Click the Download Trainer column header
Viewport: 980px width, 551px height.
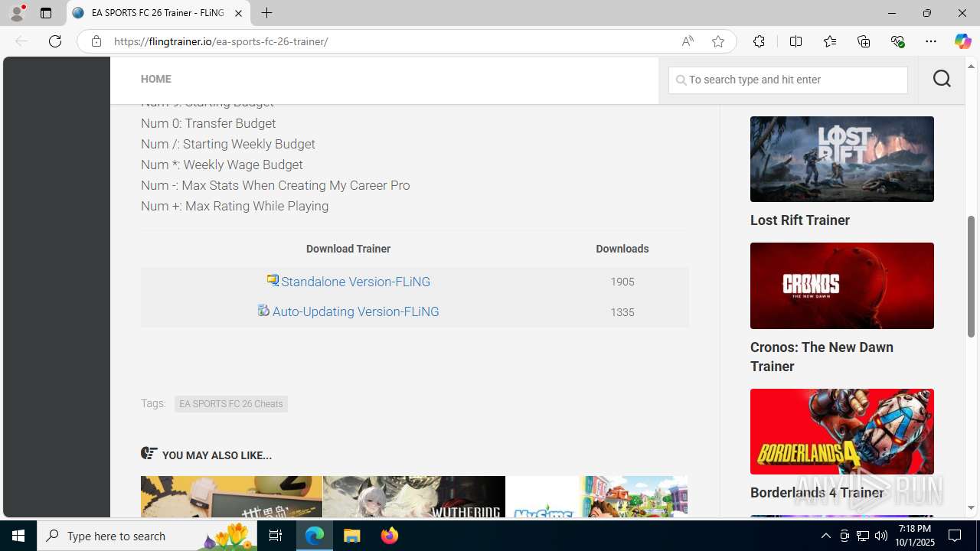348,249
